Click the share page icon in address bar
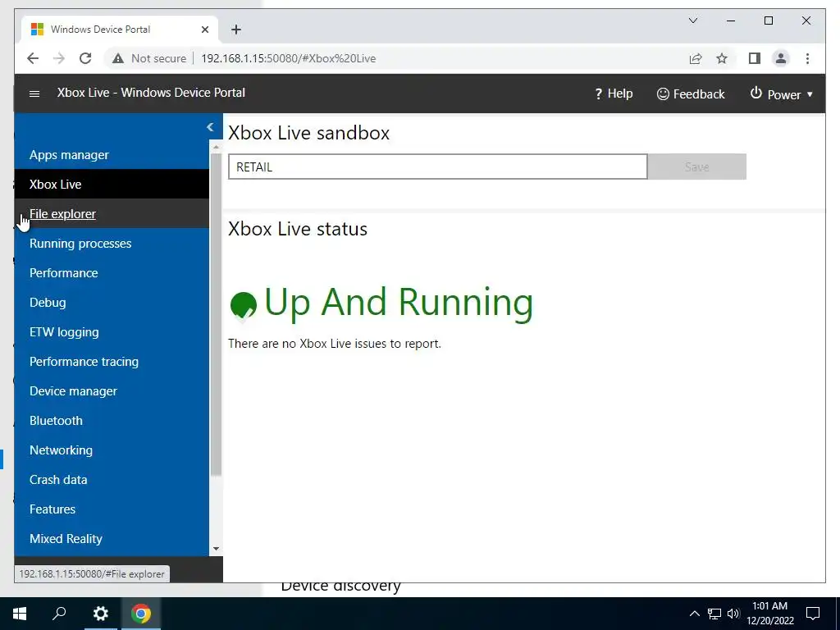Screen dimensions: 840x630 (x=696, y=58)
